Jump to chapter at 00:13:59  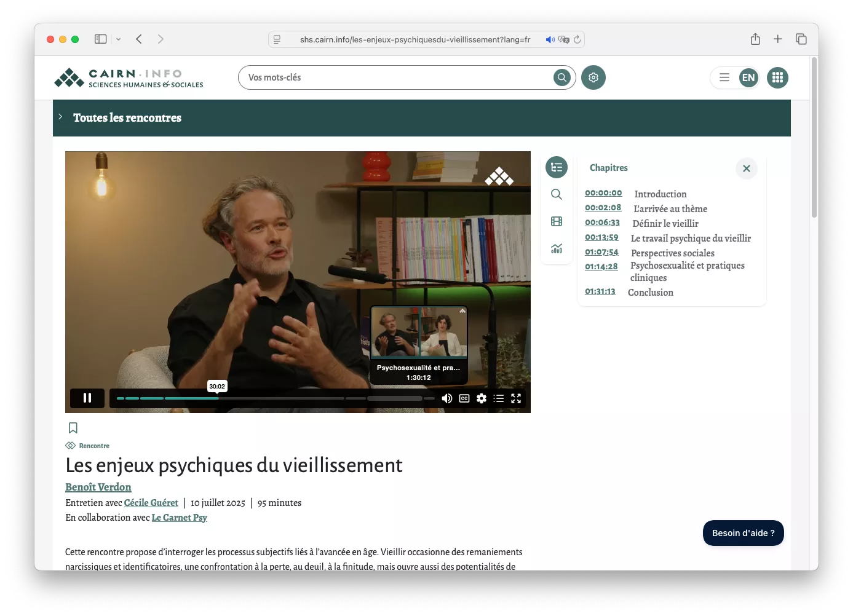pyautogui.click(x=601, y=237)
